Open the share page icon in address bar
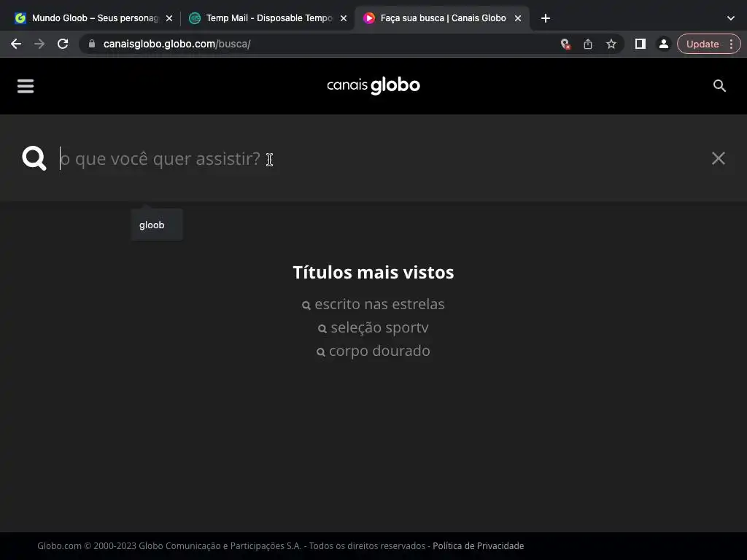Viewport: 747px width, 560px height. [588, 44]
